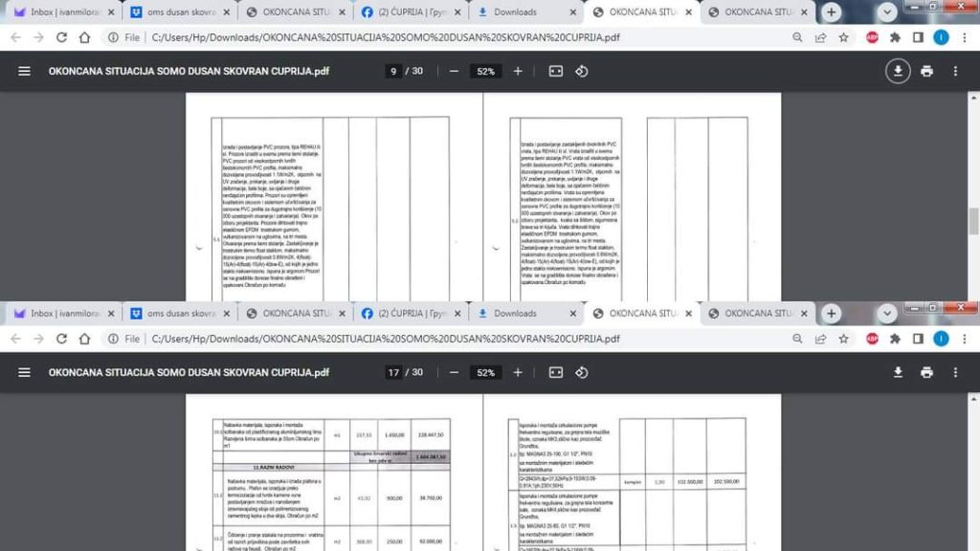Open Chrome's three-dot menu in the lower window
980x551 pixels.
[964, 339]
